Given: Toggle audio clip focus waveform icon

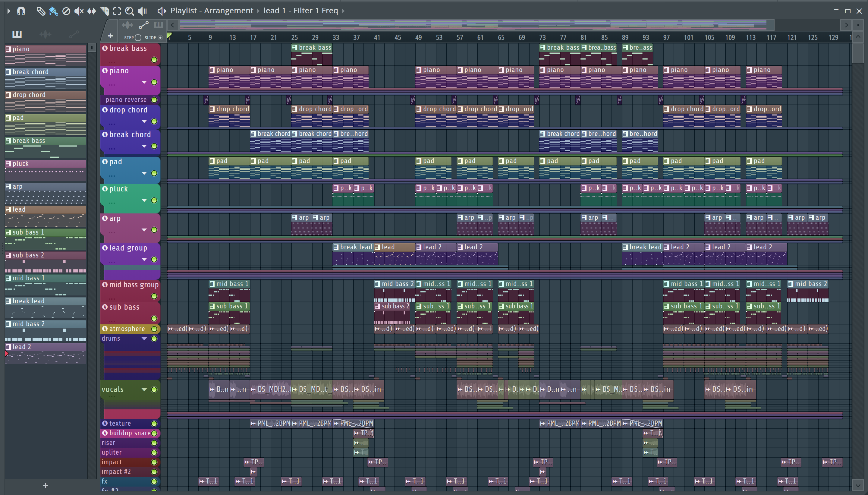Looking at the screenshot, I should 127,25.
